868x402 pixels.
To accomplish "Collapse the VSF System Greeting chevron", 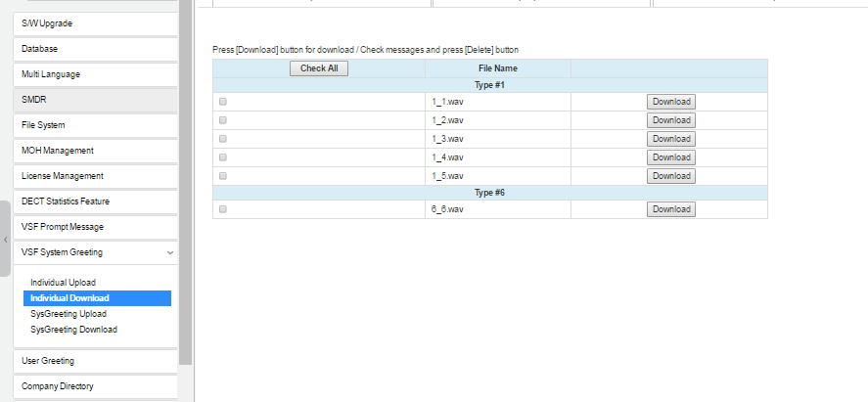I will [171, 252].
